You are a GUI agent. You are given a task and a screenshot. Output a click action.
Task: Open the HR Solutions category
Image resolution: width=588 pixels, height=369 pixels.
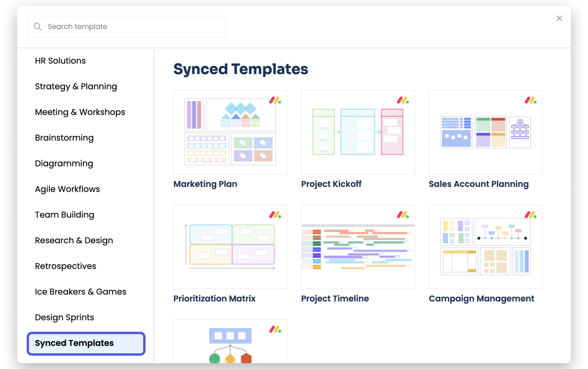click(x=60, y=61)
